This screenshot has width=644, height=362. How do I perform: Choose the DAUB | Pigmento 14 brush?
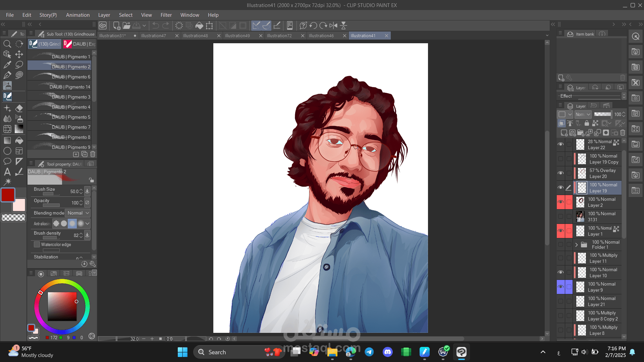[x=60, y=87]
